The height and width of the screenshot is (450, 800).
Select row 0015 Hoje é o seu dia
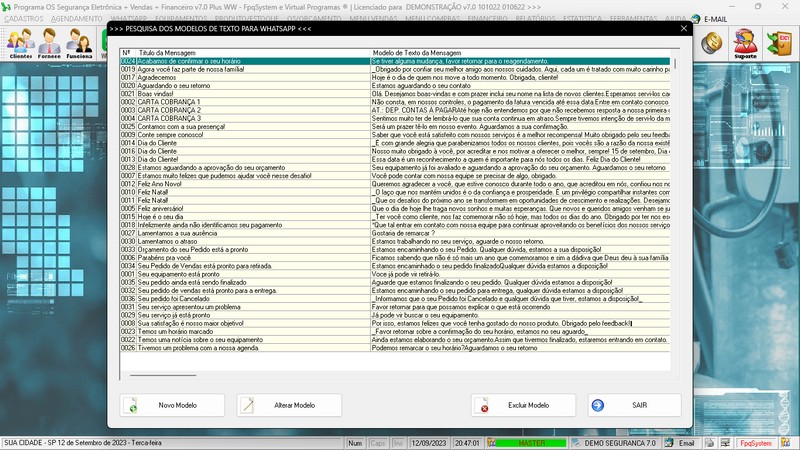tap(395, 217)
